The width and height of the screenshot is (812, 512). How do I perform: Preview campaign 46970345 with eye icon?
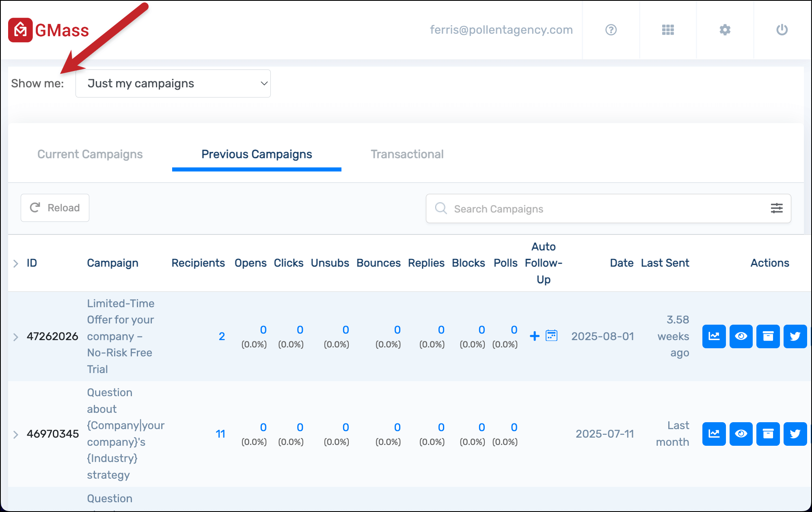[x=741, y=434]
